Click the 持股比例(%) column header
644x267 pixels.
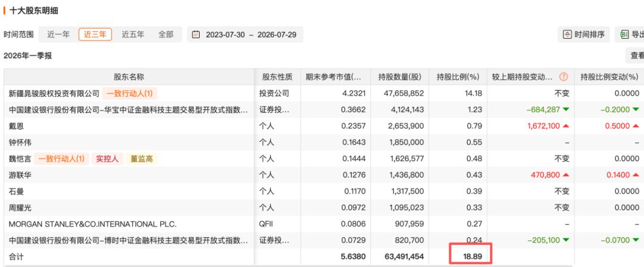(458, 76)
